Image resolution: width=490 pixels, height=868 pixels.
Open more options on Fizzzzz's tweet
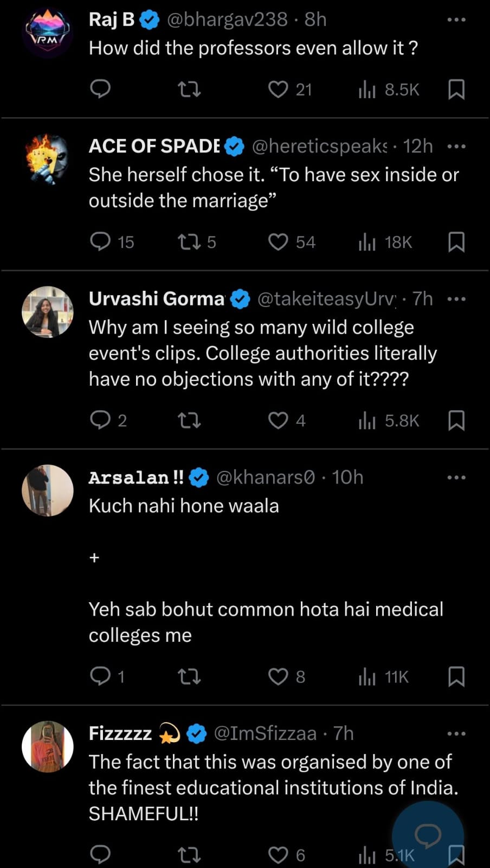click(456, 733)
